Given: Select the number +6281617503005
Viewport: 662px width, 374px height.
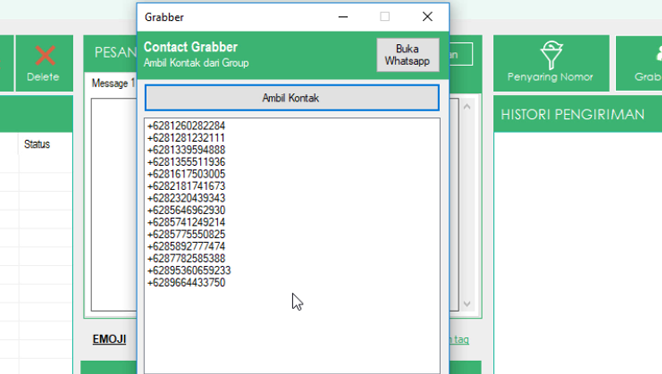Looking at the screenshot, I should (x=186, y=174).
